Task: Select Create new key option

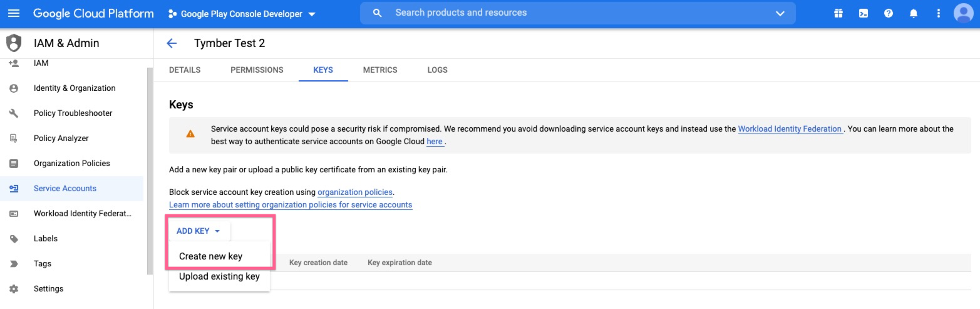Action: 210,256
